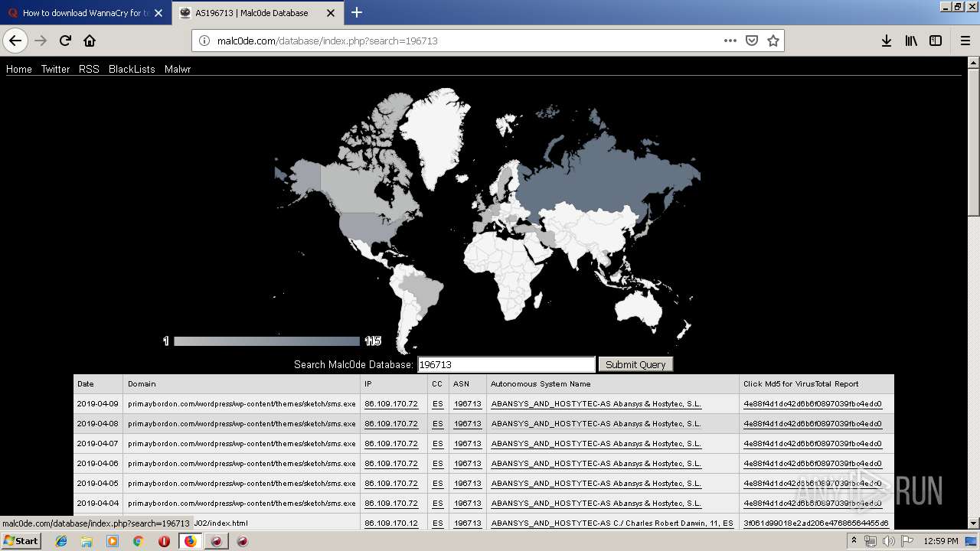Switch to the Firefox taskbar button

coord(190,541)
